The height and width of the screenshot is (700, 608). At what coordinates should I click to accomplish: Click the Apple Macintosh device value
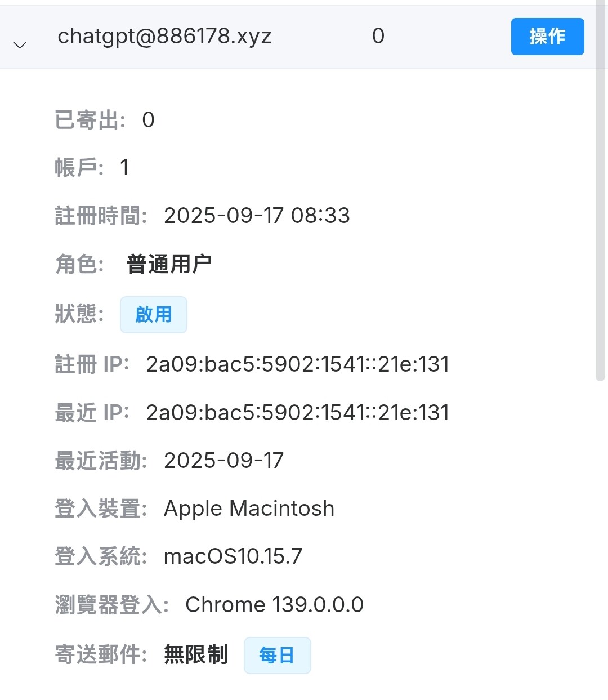click(249, 509)
